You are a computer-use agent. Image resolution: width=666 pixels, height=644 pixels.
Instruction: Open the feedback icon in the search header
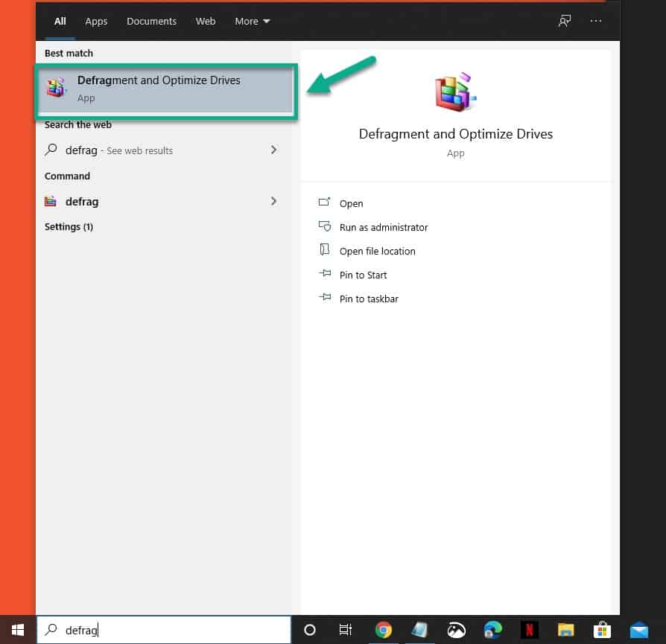[565, 21]
